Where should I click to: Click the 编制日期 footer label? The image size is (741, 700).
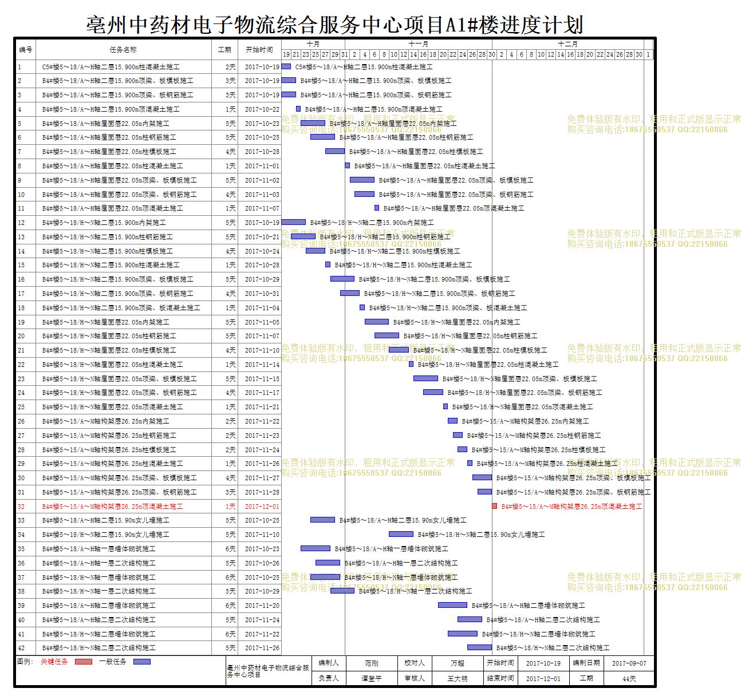[x=586, y=663]
